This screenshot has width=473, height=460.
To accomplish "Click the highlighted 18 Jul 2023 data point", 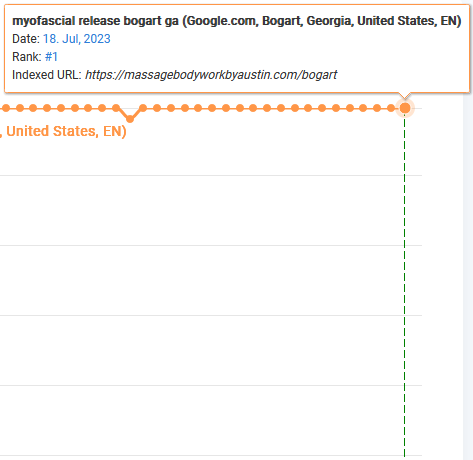I will click(405, 108).
